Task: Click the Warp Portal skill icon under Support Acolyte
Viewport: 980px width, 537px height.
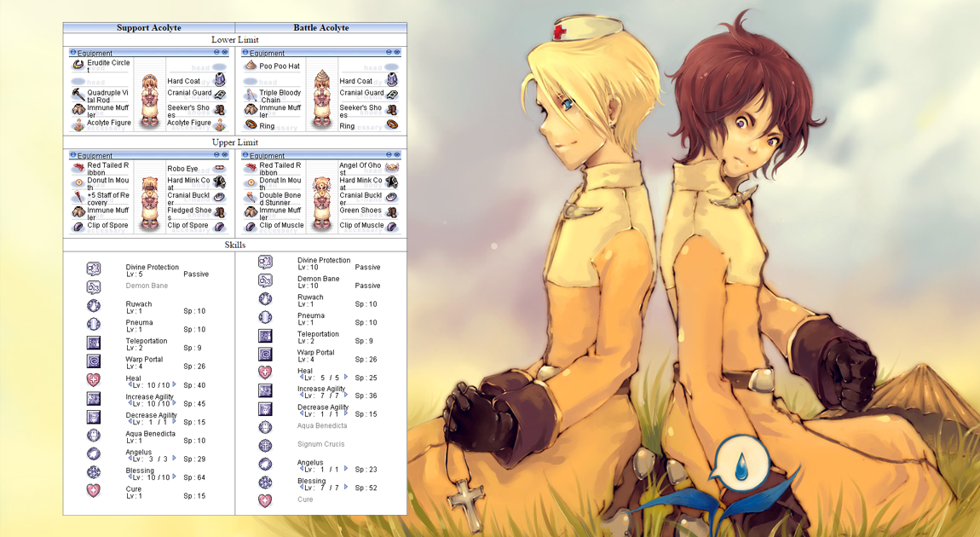Action: [x=93, y=361]
